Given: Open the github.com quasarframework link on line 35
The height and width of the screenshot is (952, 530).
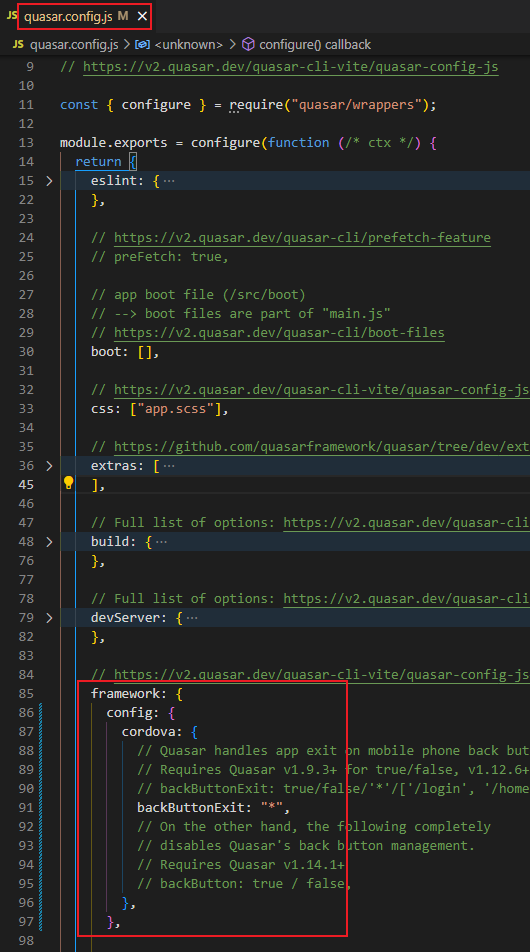Looking at the screenshot, I should (322, 447).
